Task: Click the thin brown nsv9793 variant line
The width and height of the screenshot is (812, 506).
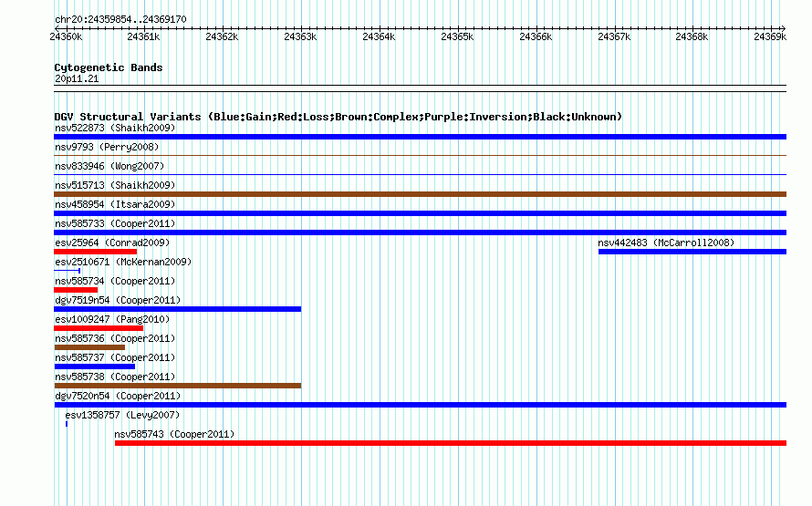Action: [x=420, y=155]
